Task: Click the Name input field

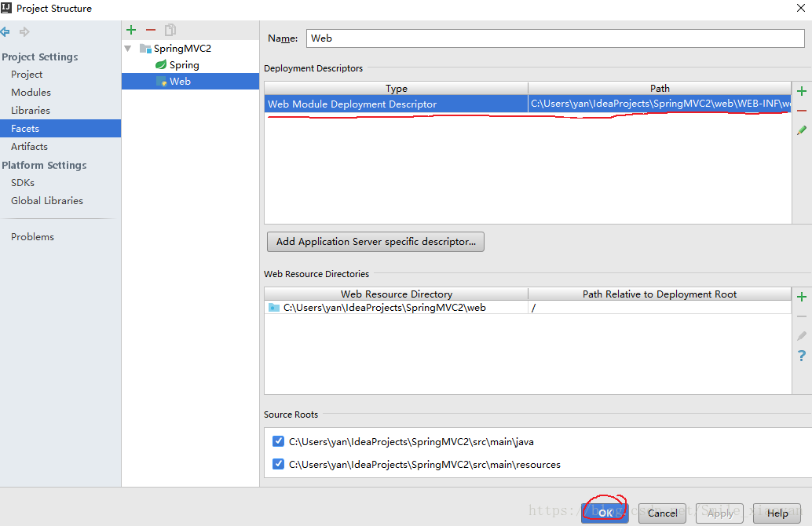Action: pyautogui.click(x=555, y=38)
